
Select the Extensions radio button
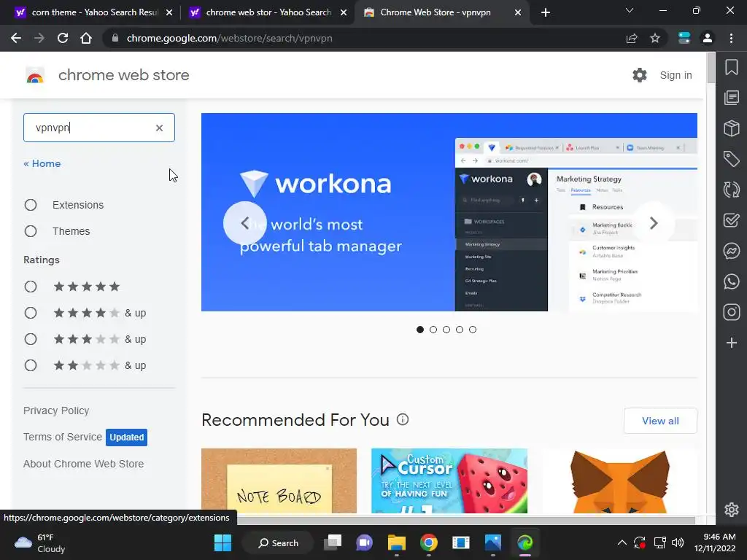(31, 205)
